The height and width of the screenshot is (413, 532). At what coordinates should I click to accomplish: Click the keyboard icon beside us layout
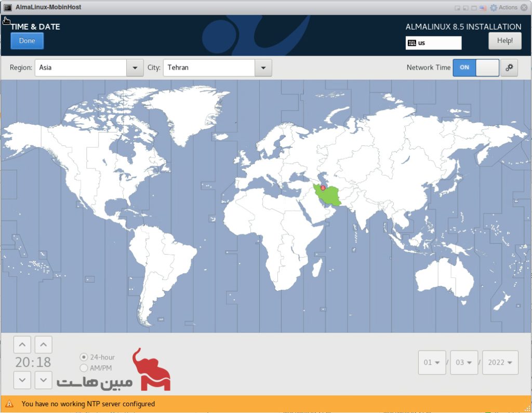pos(412,43)
